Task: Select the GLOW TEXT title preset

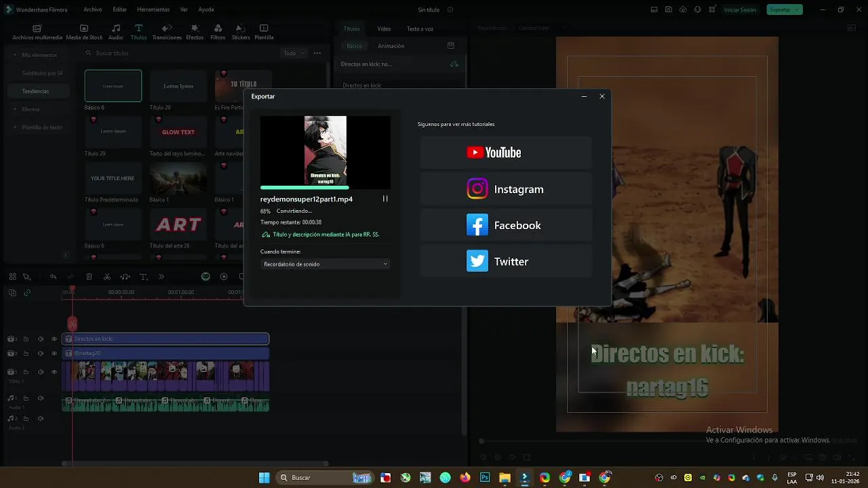Action: click(x=178, y=132)
